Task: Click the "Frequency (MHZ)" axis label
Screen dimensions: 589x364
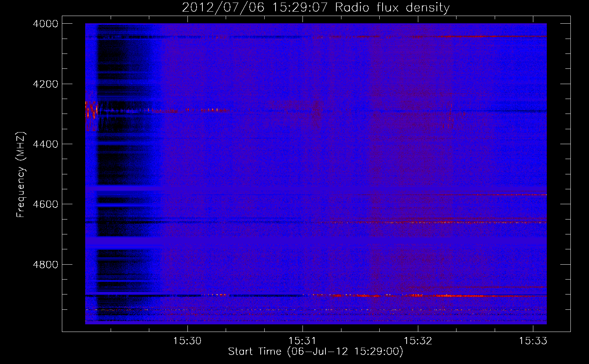Action: [21, 175]
